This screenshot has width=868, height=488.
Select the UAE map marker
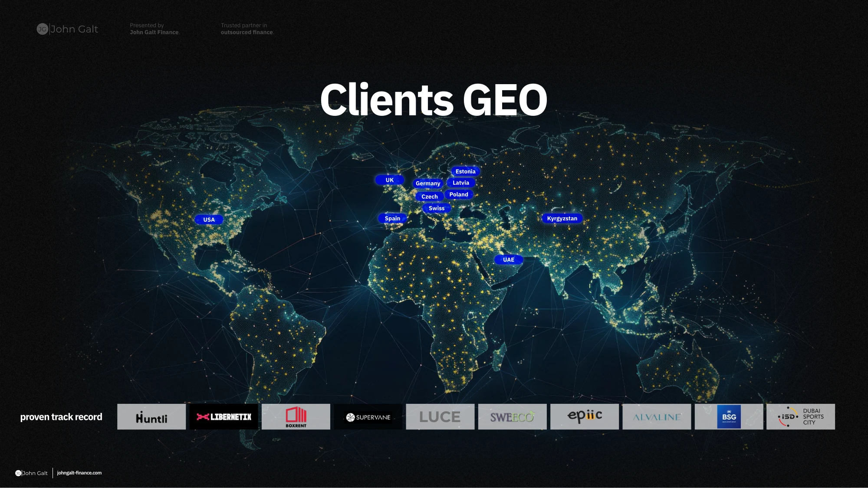click(x=509, y=260)
